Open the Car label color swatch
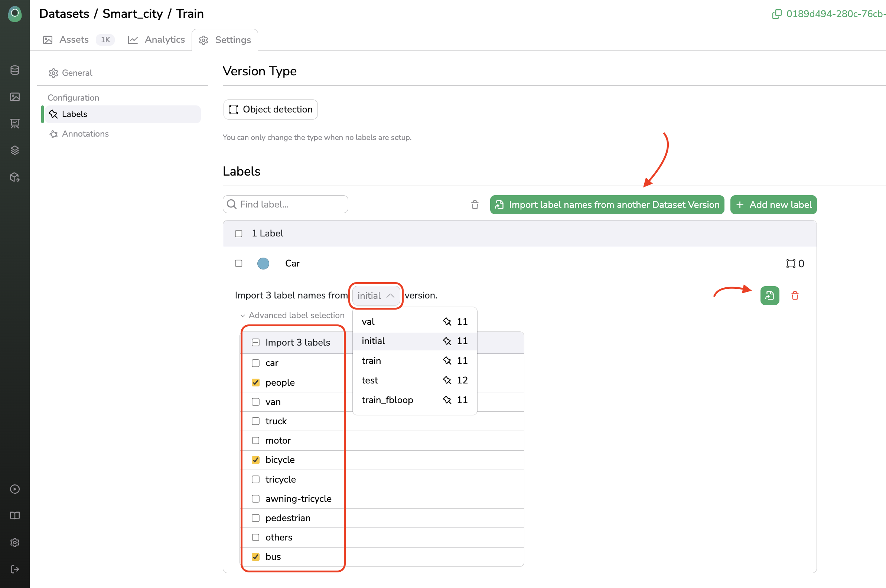Image resolution: width=886 pixels, height=588 pixels. 263,264
